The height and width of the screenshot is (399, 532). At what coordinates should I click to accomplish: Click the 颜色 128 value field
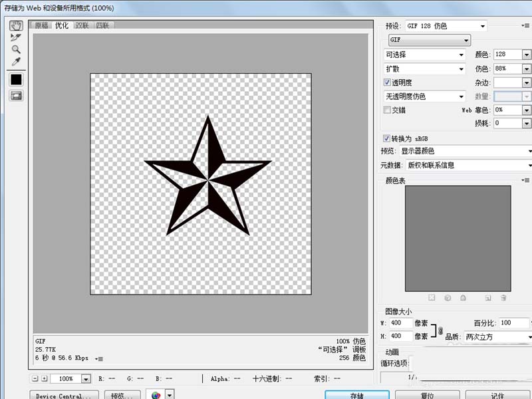(507, 55)
